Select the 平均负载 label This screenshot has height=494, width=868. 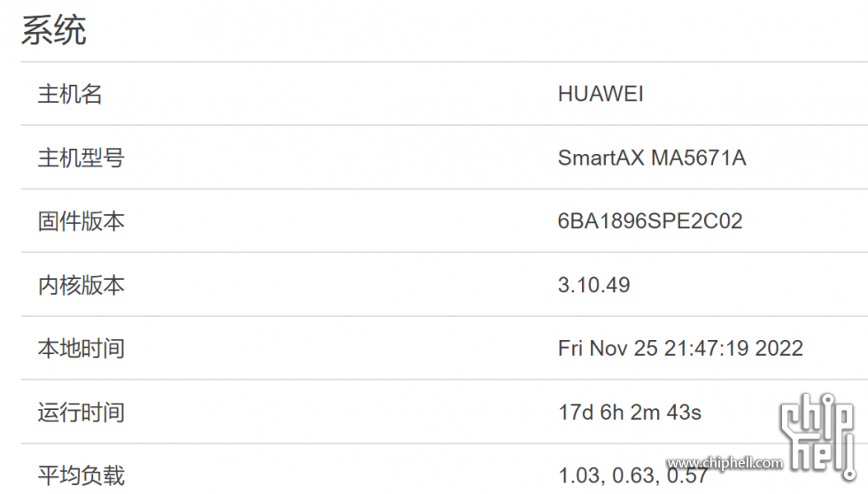tap(81, 475)
